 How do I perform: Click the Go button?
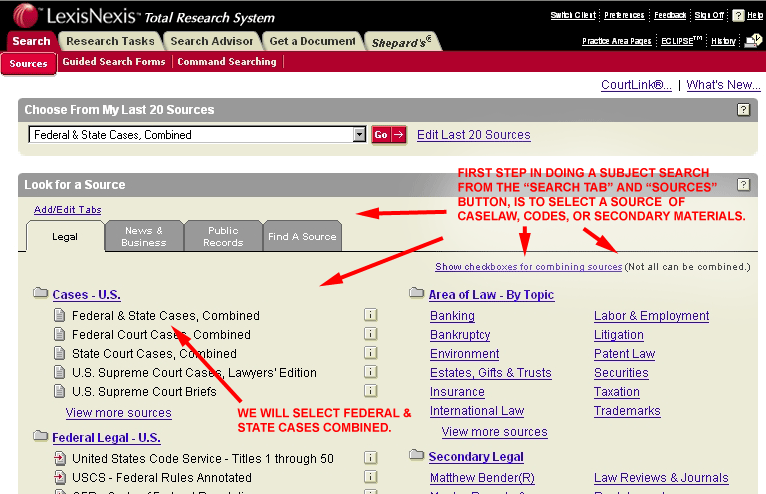[389, 135]
